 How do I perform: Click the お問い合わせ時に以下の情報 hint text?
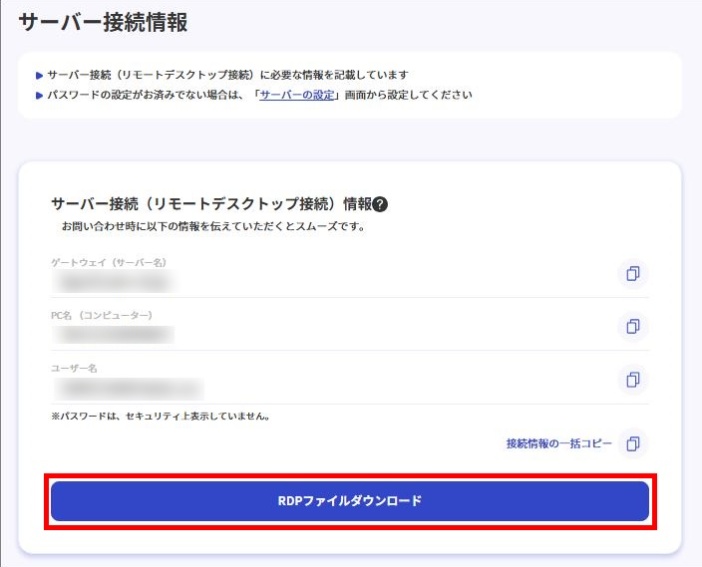pyautogui.click(x=214, y=226)
